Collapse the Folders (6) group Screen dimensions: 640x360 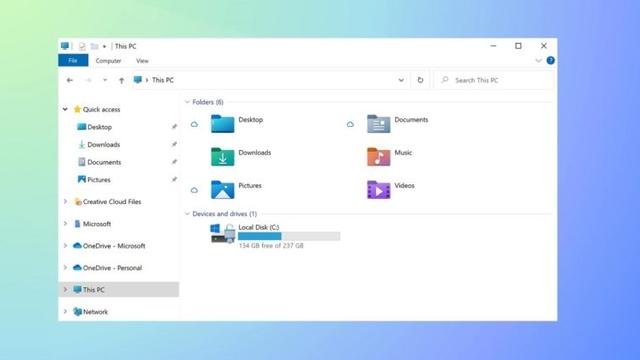coord(187,102)
